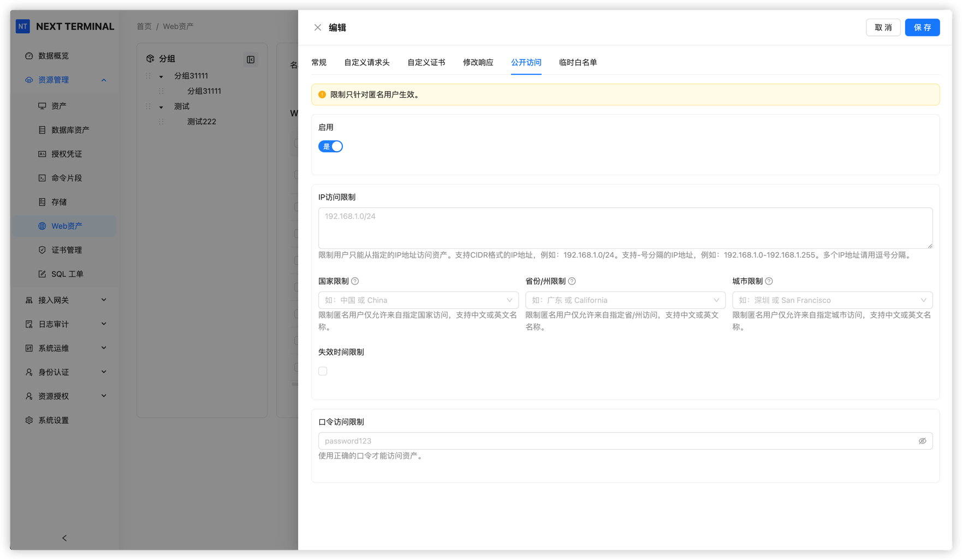The image size is (962, 560).
Task: Click the help icon beside 省份/州限制
Action: (x=572, y=281)
